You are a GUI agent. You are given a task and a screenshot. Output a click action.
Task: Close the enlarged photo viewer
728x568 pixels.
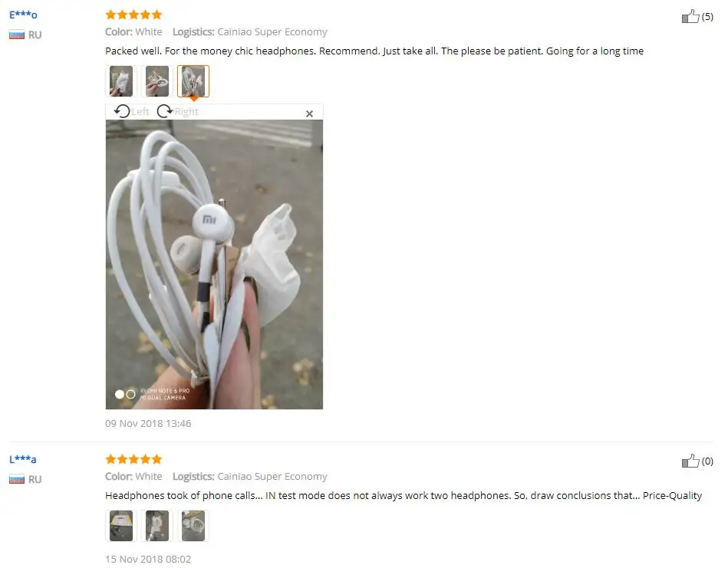(310, 113)
